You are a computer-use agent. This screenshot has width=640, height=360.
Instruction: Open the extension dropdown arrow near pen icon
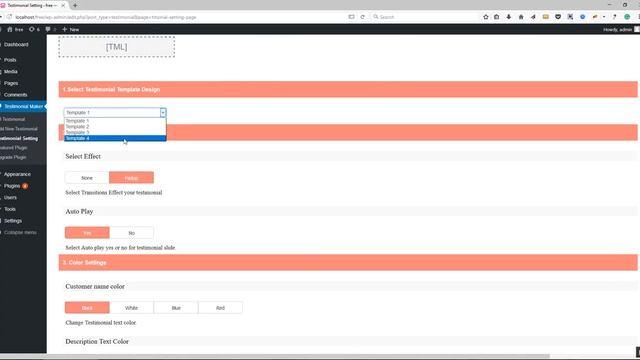point(604,17)
